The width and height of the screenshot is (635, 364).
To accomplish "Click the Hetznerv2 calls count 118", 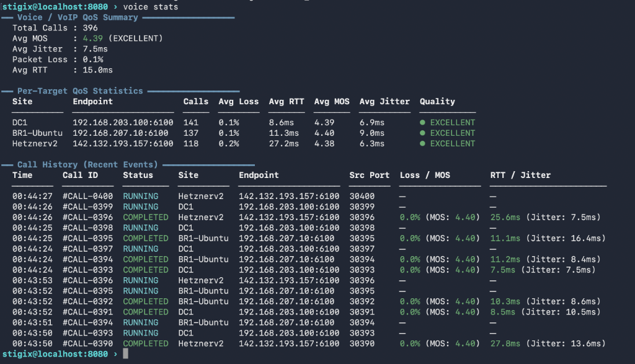I will 191,143.
